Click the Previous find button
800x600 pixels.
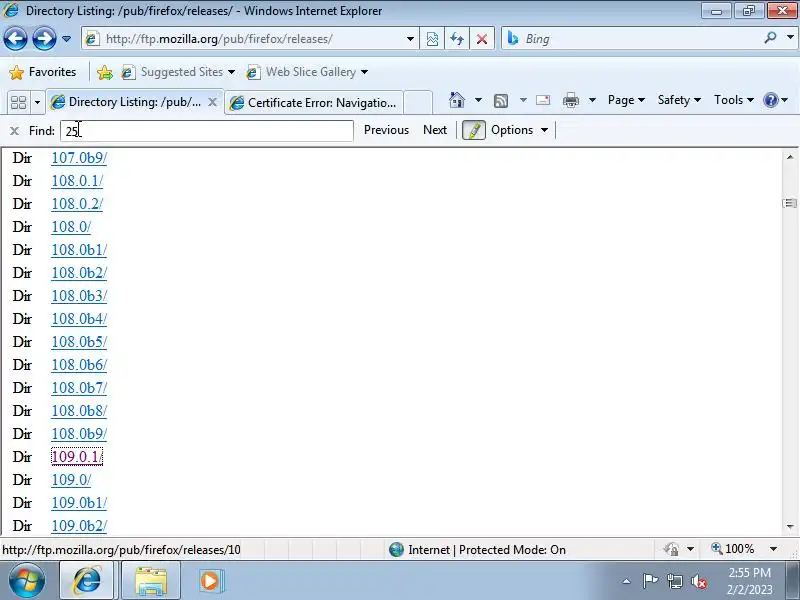[x=386, y=130]
